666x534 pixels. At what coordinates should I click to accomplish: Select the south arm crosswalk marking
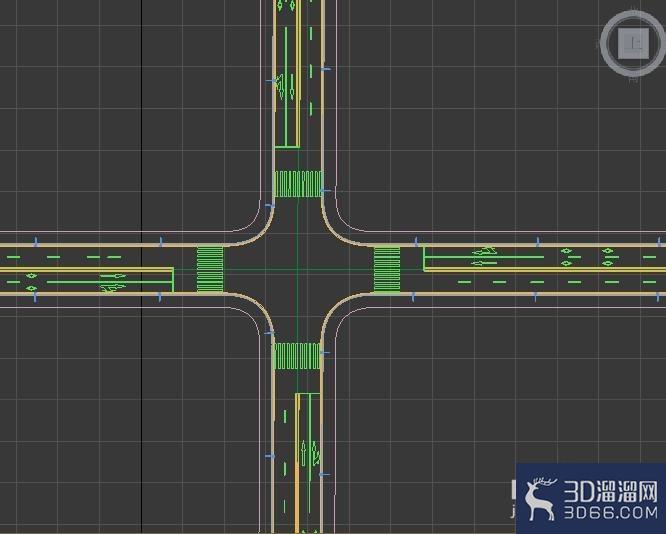pos(297,356)
